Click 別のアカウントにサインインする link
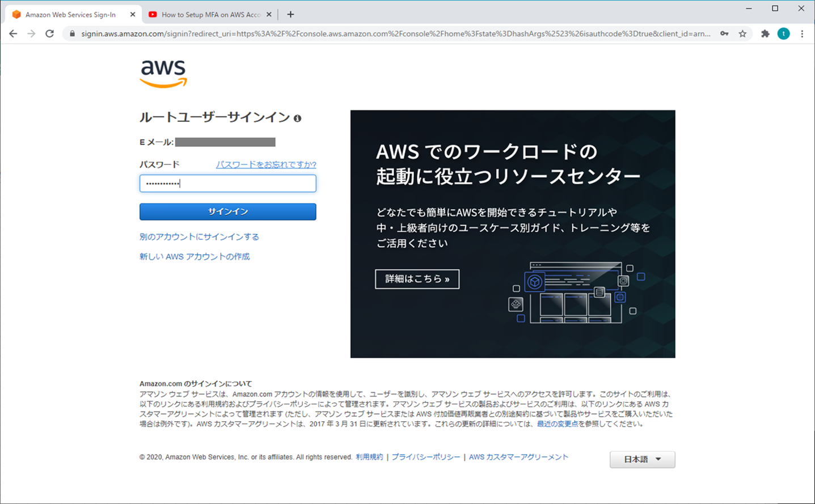Image resolution: width=815 pixels, height=504 pixels. point(199,237)
